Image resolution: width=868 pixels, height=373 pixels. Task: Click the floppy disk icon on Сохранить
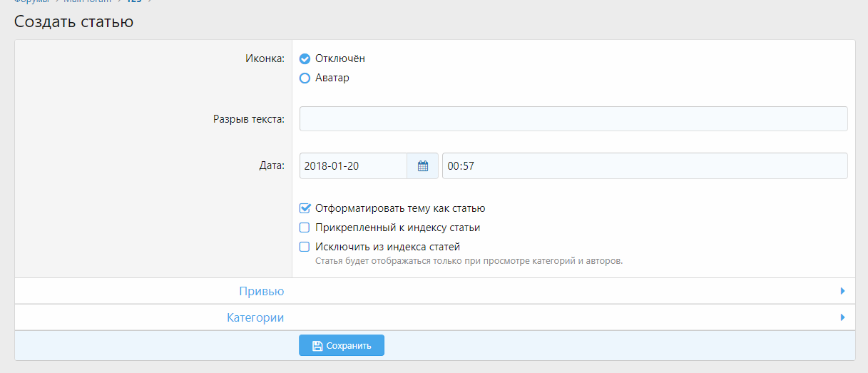[317, 346]
